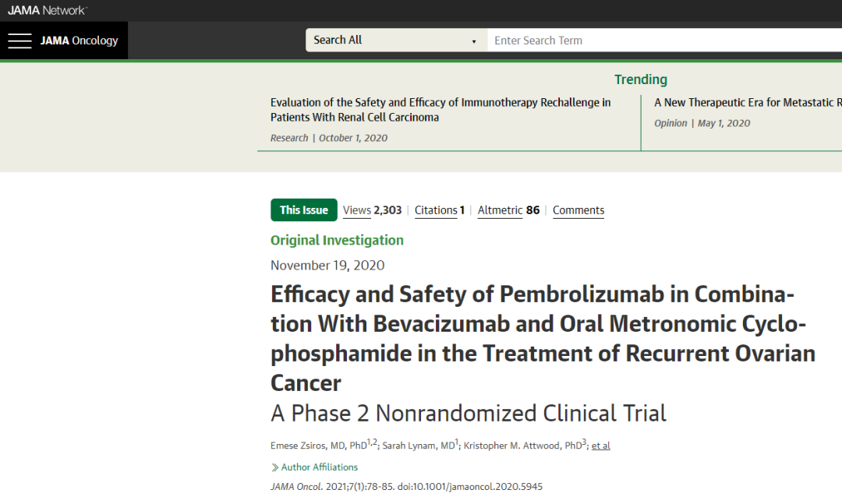Expand the Search All dropdown
This screenshot has height=504, width=842.
[x=395, y=41]
